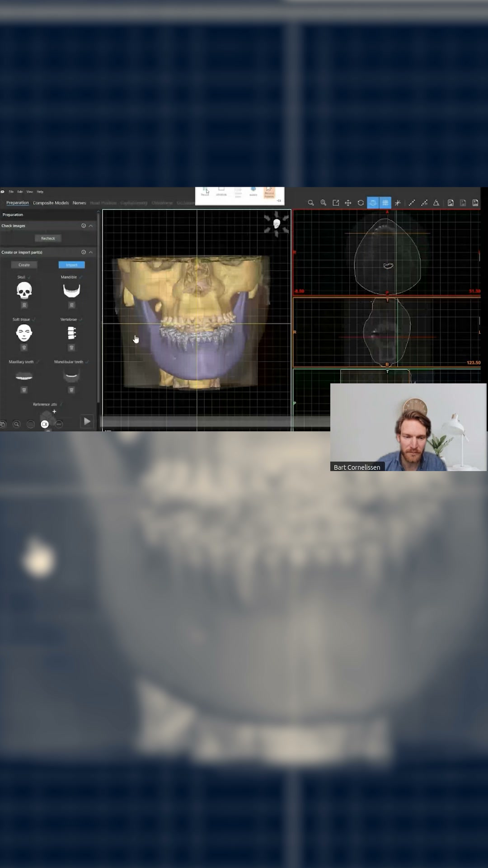Viewport: 488px width, 868px height.
Task: Click the Mandible part icon
Action: pos(71,290)
